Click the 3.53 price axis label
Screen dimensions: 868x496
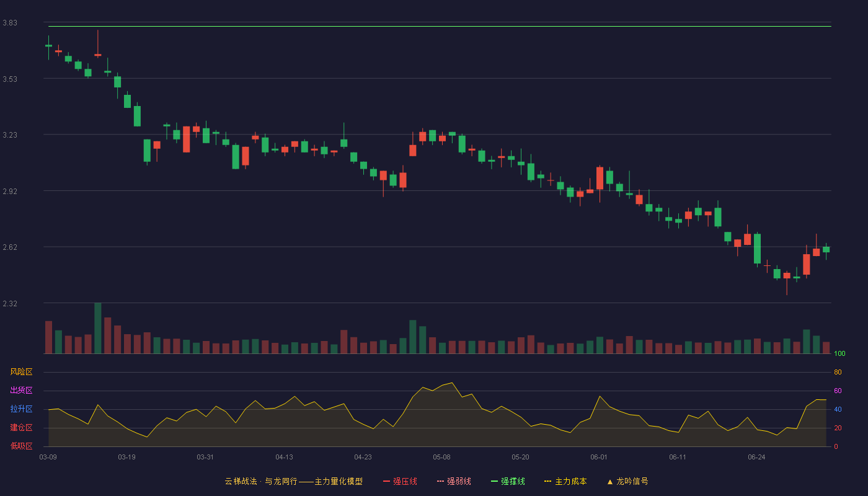coord(10,79)
